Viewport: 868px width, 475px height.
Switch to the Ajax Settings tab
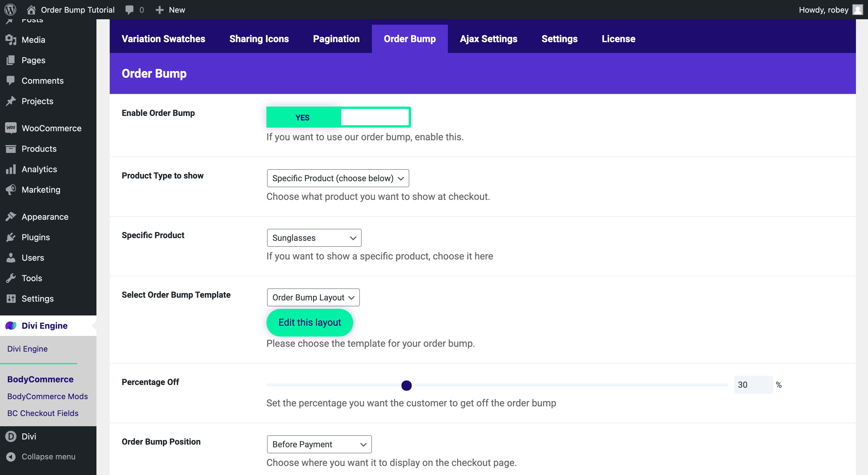(x=489, y=38)
